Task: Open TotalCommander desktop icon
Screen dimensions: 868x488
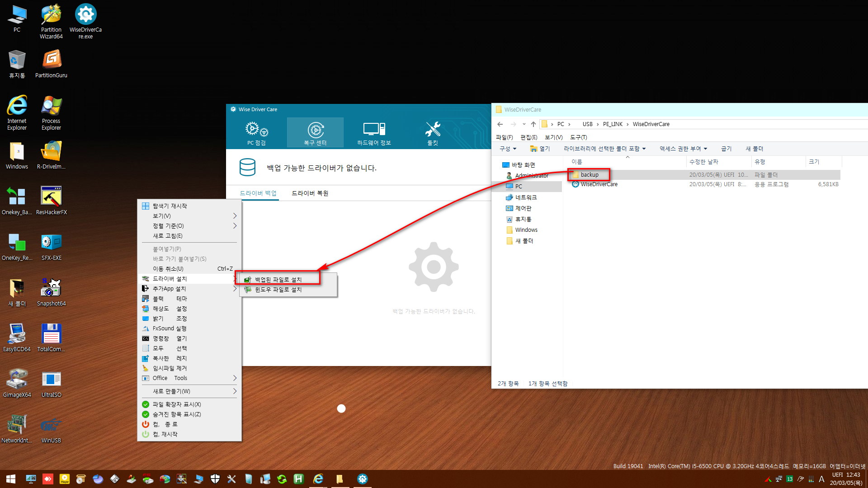Action: (51, 338)
